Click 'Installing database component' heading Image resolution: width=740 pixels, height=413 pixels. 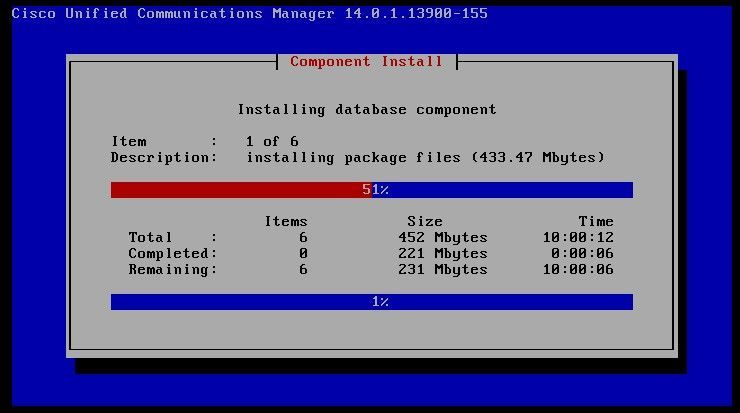point(367,110)
